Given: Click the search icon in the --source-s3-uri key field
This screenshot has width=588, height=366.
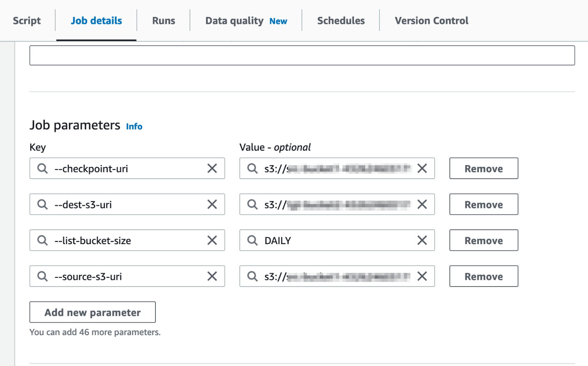Looking at the screenshot, I should [42, 276].
